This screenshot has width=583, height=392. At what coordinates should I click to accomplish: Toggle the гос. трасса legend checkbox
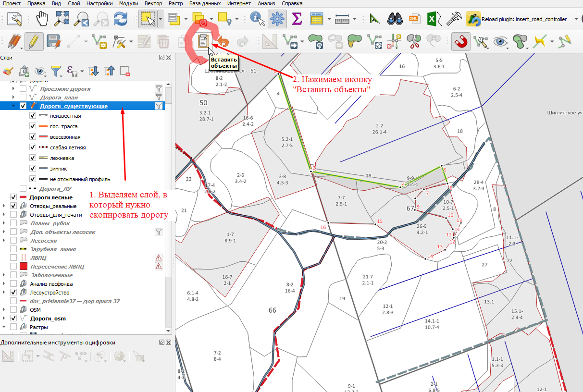point(33,126)
